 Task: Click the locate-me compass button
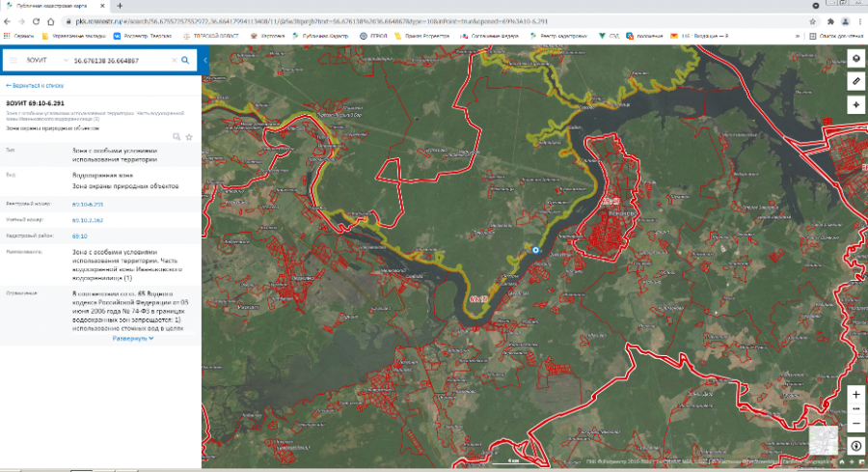tap(855, 105)
